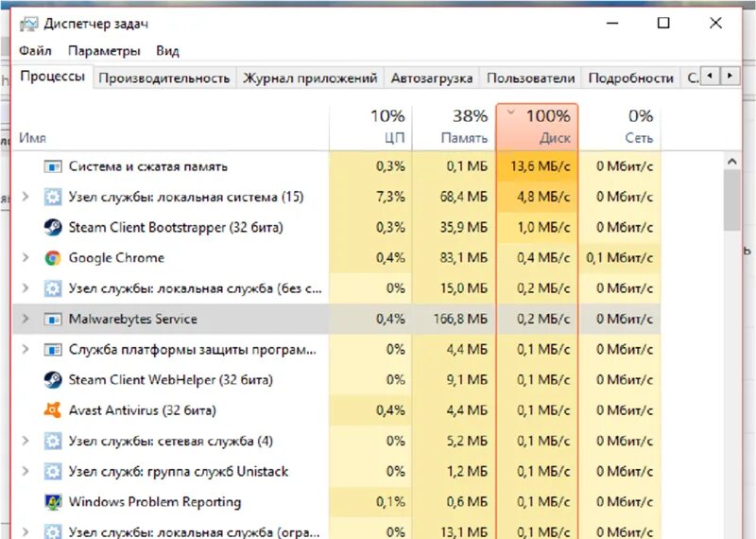Screen dimensions: 756x539
Task: Switch to the Подробности tab
Action: (630, 78)
